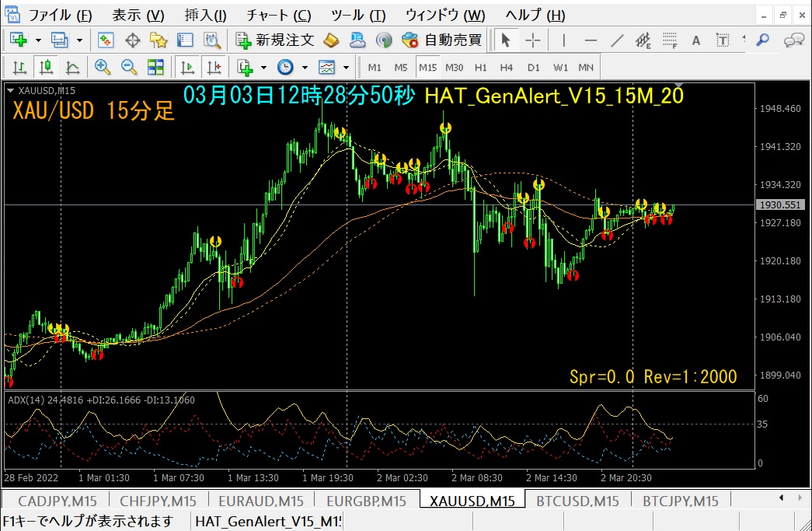This screenshot has height=531, width=812.
Task: Click 新規注文 new order button
Action: point(275,40)
